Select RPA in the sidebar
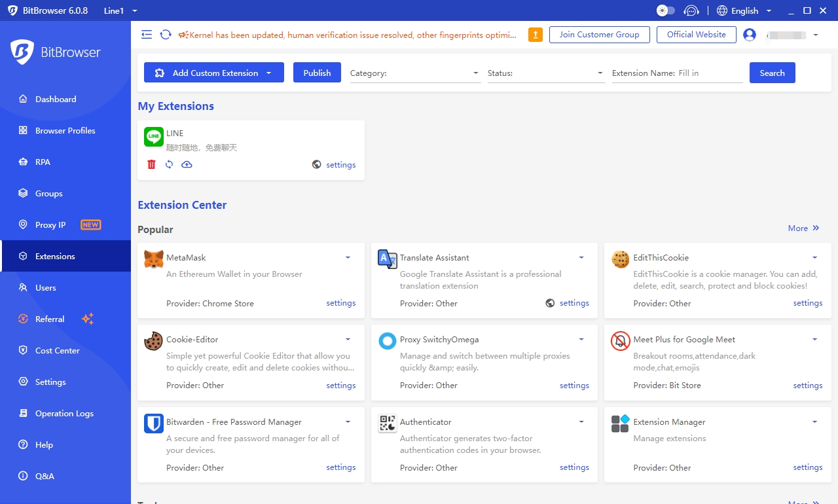This screenshot has width=838, height=504. pos(65,162)
